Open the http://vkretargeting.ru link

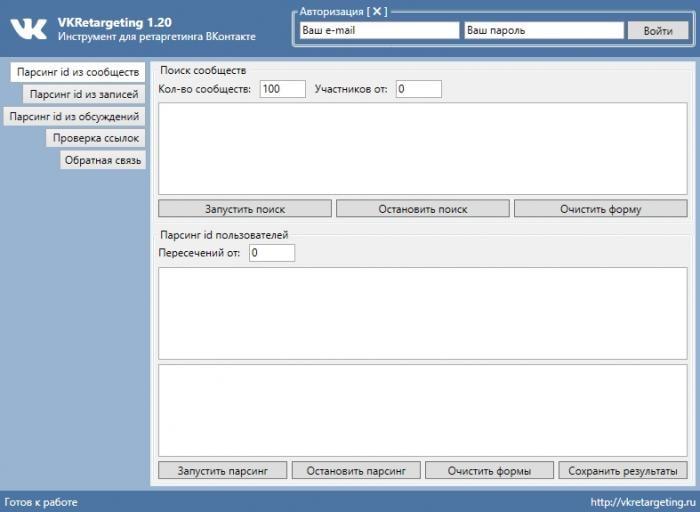(x=643, y=502)
